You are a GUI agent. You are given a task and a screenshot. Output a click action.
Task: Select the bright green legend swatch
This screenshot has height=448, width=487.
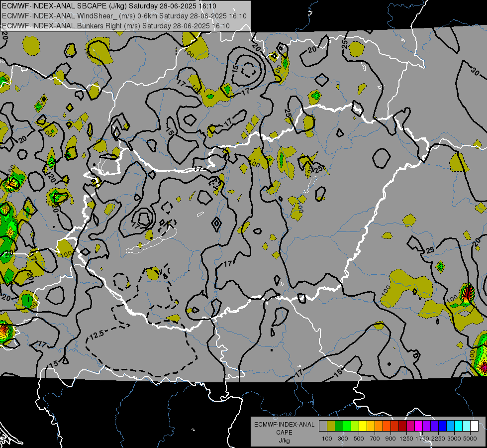point(347,426)
